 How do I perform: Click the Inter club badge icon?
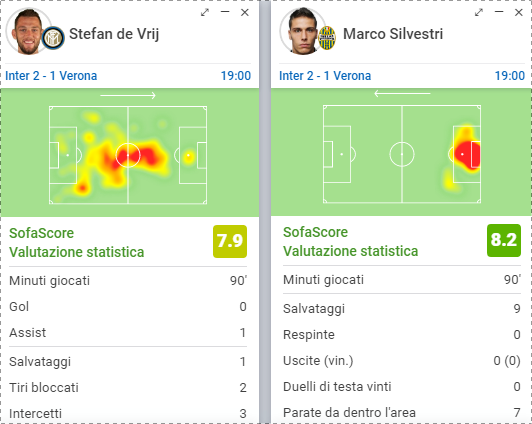coord(53,38)
